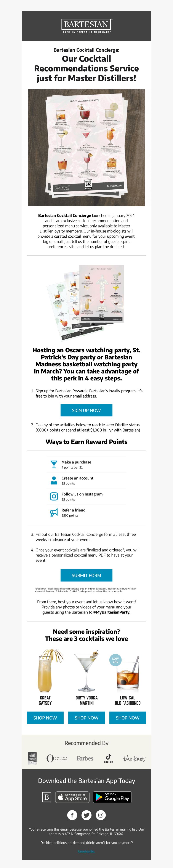Click the Unsubscribe link
Viewport: 173px width, 868px height.
(86, 851)
